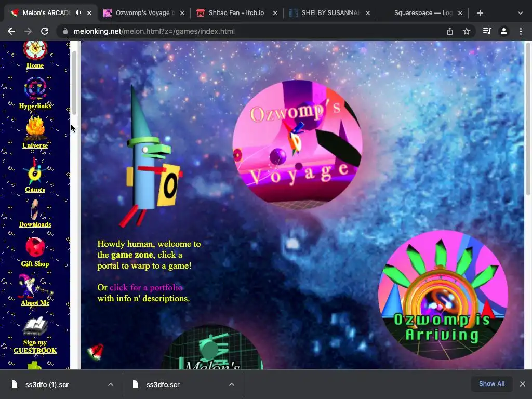The width and height of the screenshot is (532, 399).
Task: Click the Games text link
Action: (35, 189)
